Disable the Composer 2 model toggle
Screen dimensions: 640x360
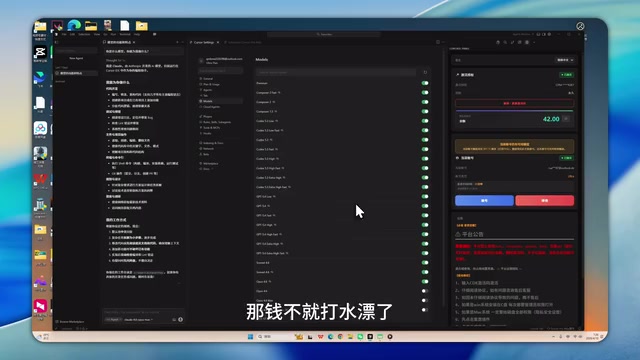(x=425, y=102)
